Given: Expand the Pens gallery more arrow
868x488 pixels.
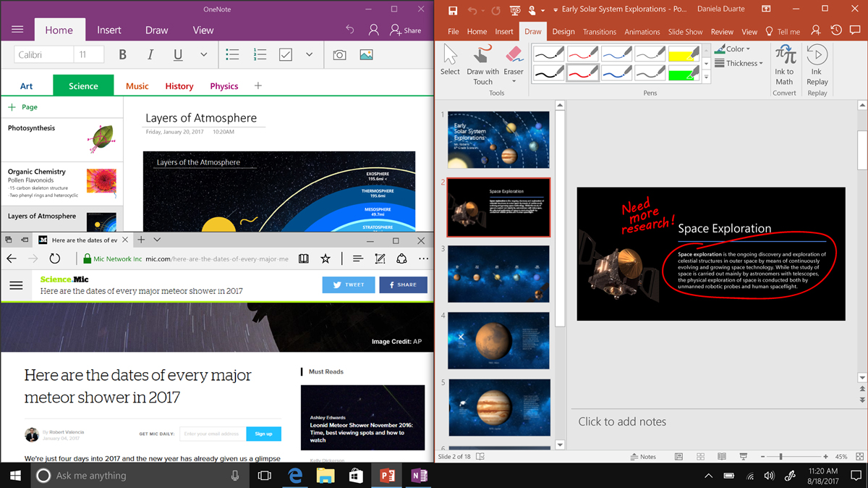Looking at the screenshot, I should pyautogui.click(x=707, y=76).
